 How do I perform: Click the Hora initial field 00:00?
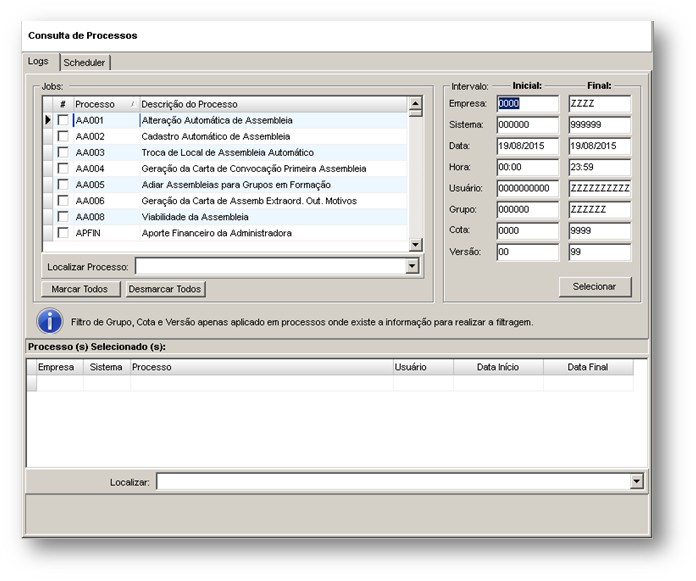[527, 167]
